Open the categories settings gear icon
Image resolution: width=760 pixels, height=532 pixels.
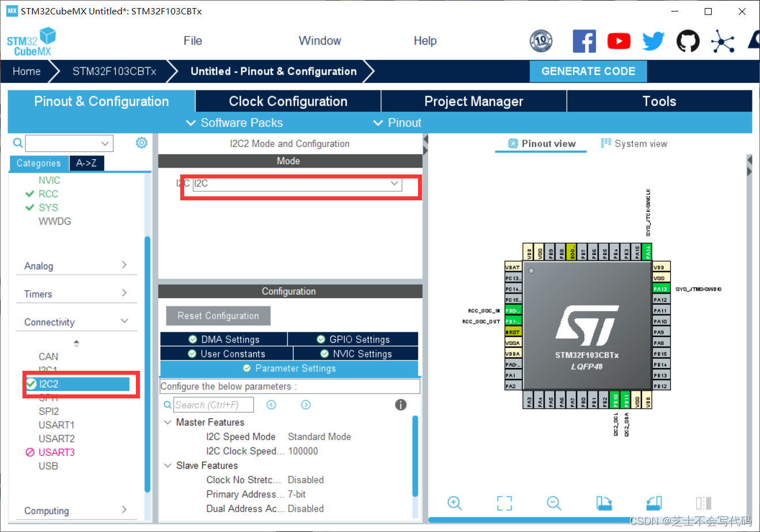(x=141, y=143)
